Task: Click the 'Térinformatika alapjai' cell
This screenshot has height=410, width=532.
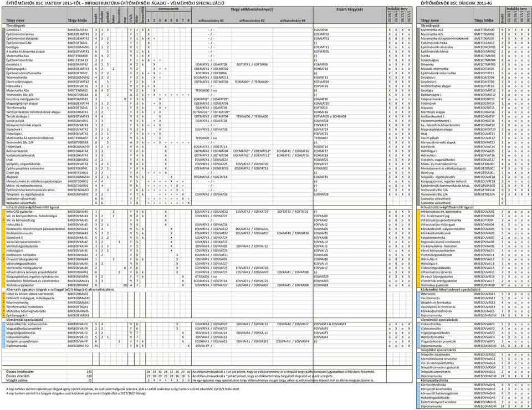Action: 436,86
